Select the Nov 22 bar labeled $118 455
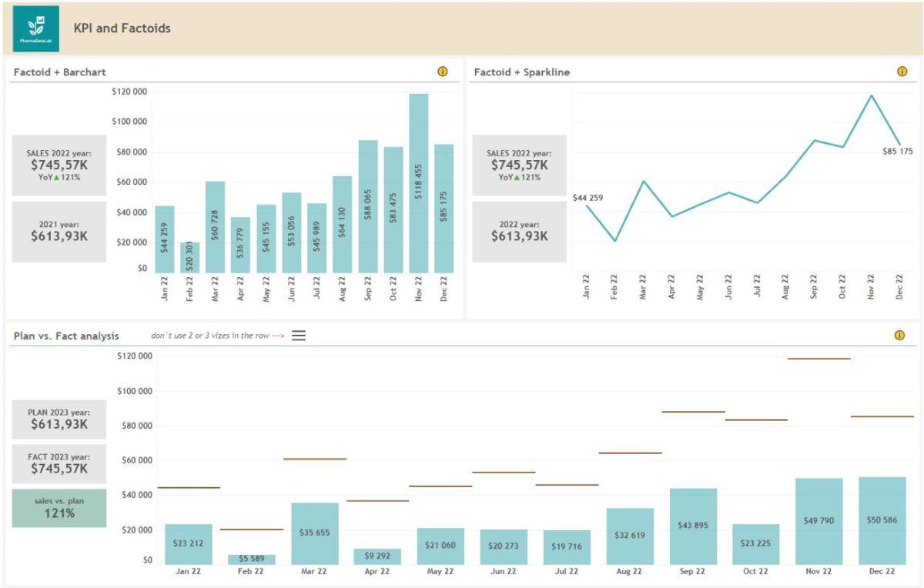924x588 pixels. point(419,183)
